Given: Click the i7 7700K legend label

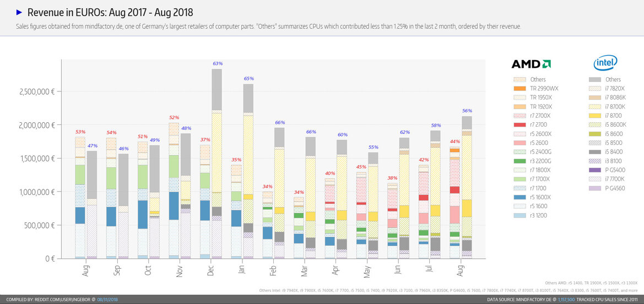Looking at the screenshot, I should [616, 179].
